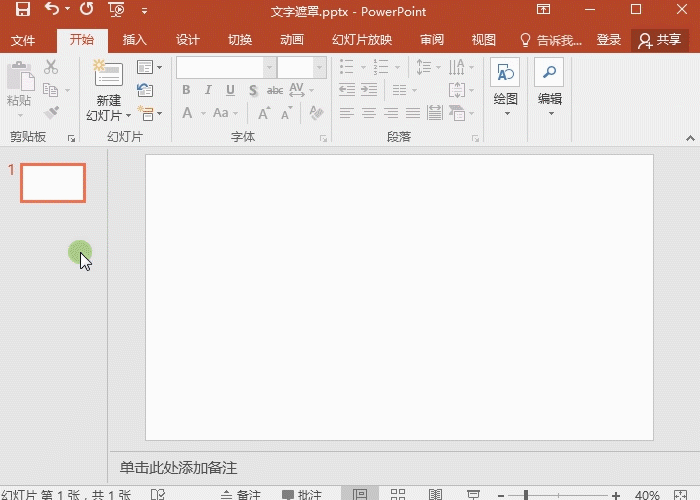The height and width of the screenshot is (500, 700).
Task: Open the slide Layout dropdown
Action: 150,67
